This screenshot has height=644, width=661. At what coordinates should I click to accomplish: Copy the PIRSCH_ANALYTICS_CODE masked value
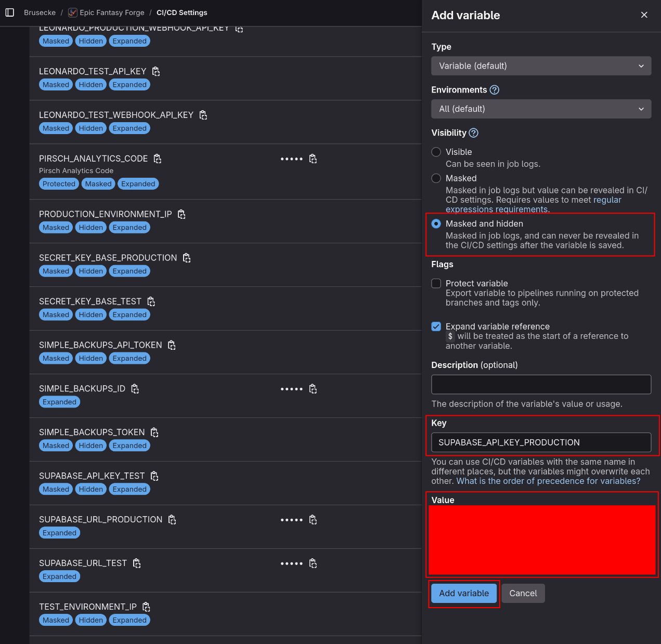pyautogui.click(x=313, y=159)
